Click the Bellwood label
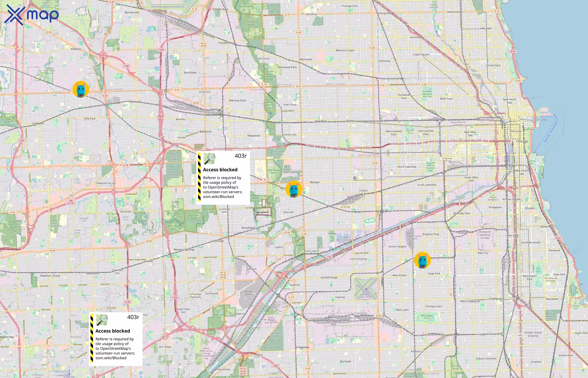This screenshot has width=588, height=378. click(205, 131)
